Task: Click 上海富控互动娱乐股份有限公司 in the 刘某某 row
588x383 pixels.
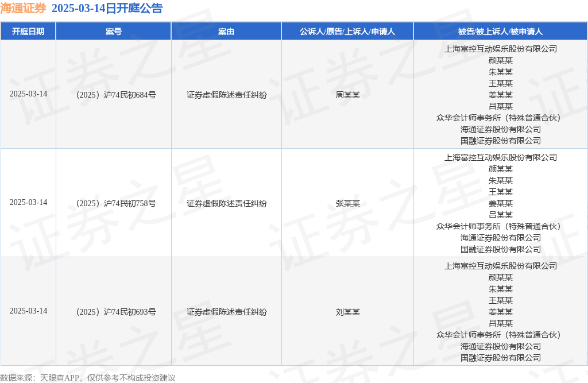Action: 501,266
